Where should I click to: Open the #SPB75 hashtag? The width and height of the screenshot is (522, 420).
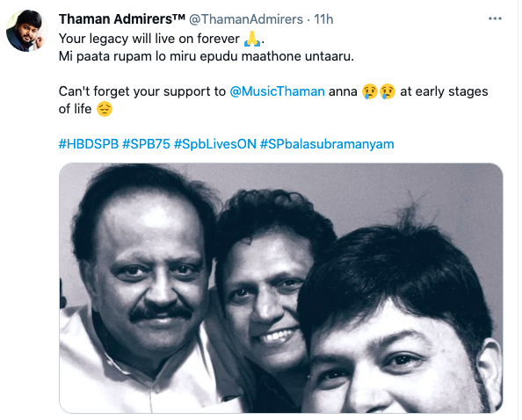(146, 144)
